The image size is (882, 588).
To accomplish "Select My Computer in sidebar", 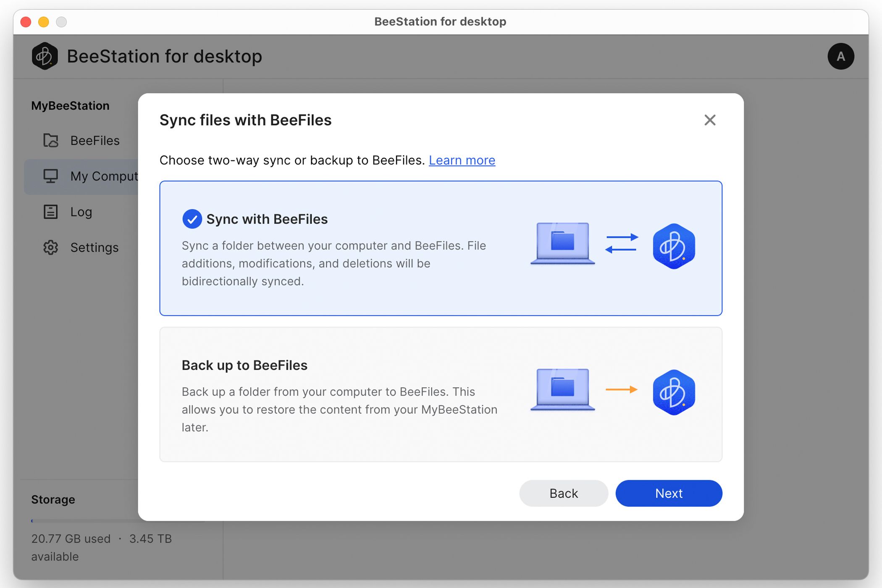I will click(x=82, y=176).
